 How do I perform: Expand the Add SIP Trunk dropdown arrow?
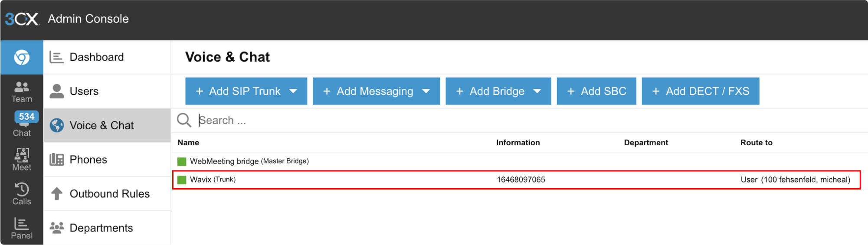tap(293, 91)
